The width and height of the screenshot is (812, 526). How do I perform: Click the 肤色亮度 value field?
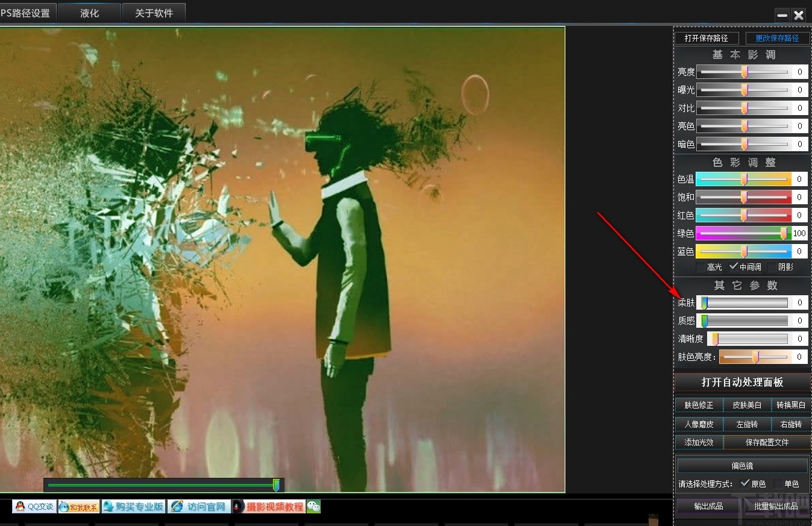coord(800,357)
